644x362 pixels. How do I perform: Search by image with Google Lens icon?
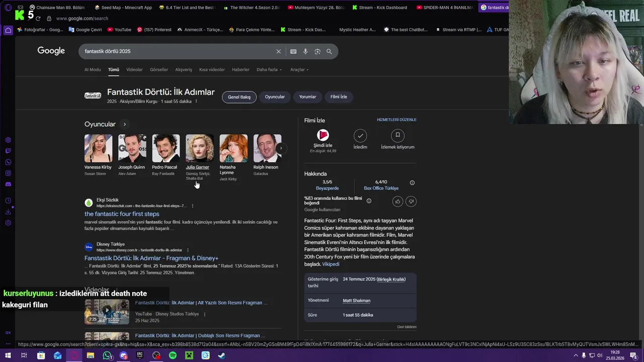point(317,51)
